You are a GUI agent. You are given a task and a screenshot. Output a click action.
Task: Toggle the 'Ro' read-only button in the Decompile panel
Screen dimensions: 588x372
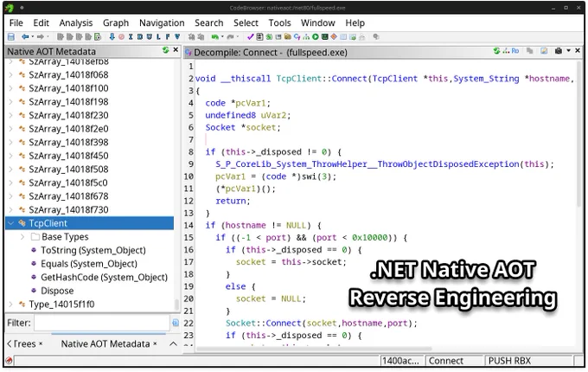(515, 51)
